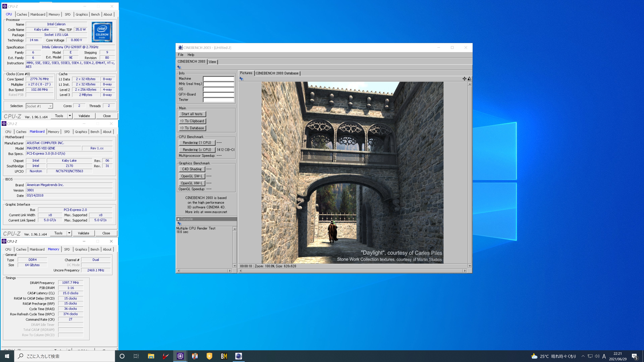Select the Pictures tab
644x362 pixels.
click(246, 73)
